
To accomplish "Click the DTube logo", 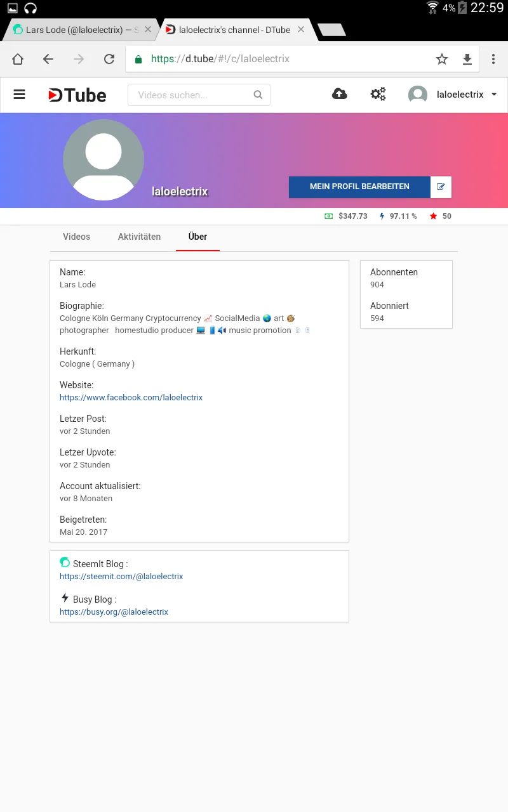I will (77, 95).
